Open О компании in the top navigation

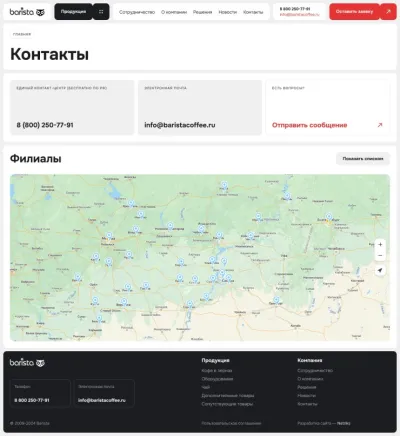coord(174,12)
